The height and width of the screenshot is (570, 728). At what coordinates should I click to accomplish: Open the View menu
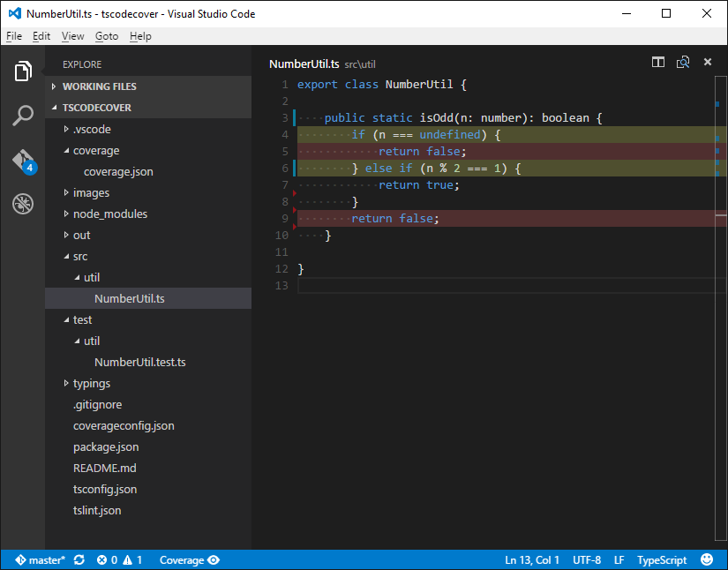tap(73, 36)
